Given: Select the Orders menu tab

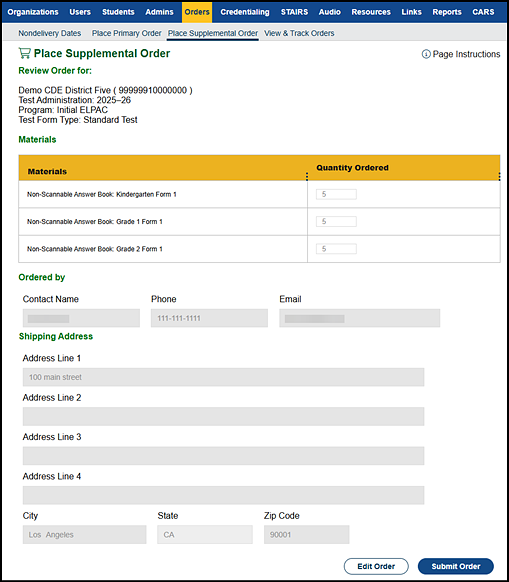Looking at the screenshot, I should tap(197, 12).
